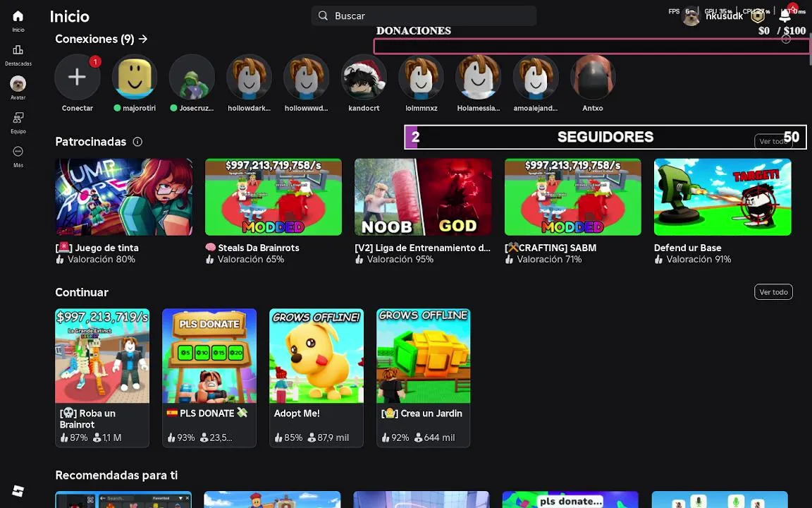Open Crea un Jardín game card
The width and height of the screenshot is (812, 508).
tap(423, 377)
